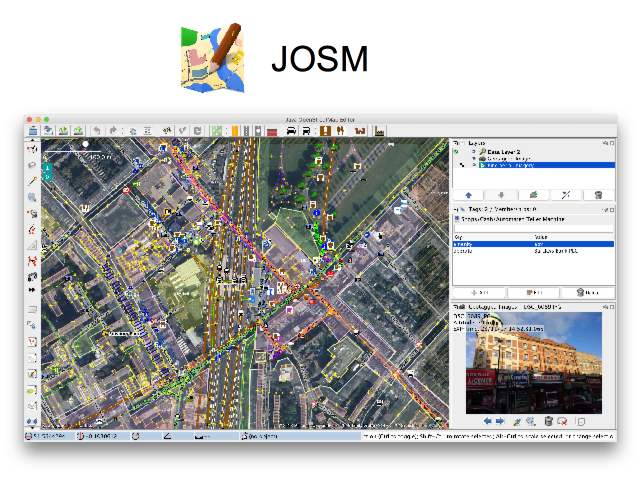Click the red brick wall preset icon
The width and height of the screenshot is (640, 480).
click(272, 131)
